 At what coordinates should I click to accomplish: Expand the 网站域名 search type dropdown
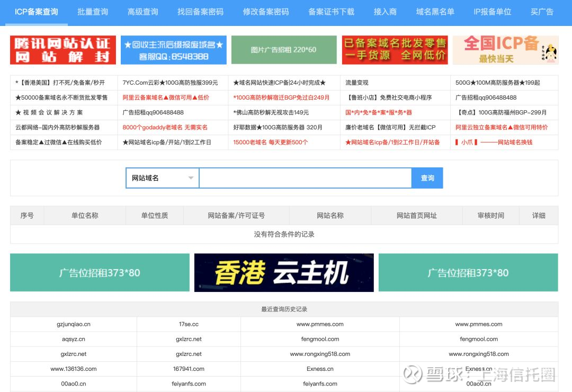point(162,178)
